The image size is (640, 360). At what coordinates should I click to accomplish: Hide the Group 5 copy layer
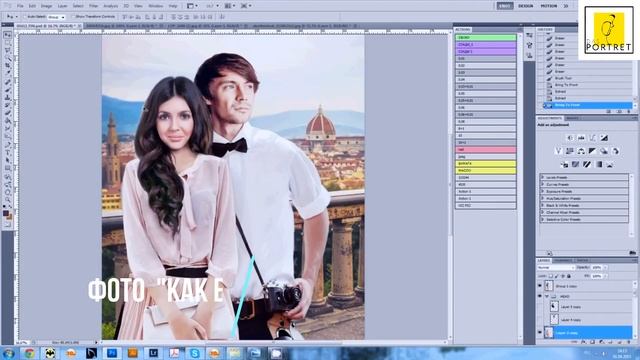[x=540, y=286]
